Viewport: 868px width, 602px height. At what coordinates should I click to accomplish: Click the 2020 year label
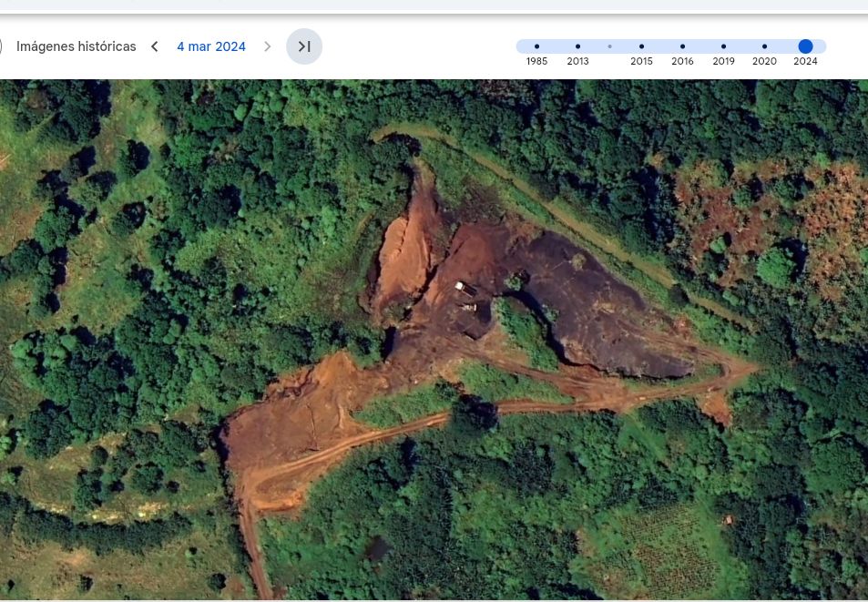pos(764,61)
